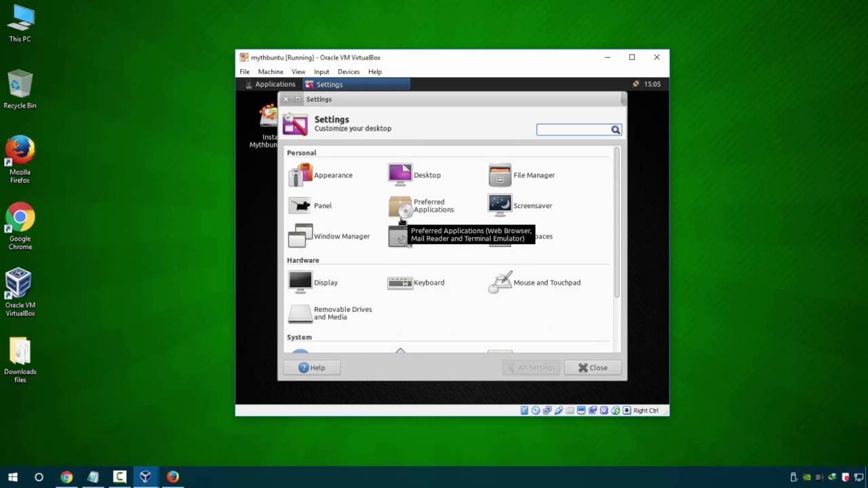Click the search magnifier icon in Settings
The height and width of the screenshot is (488, 868).
pos(615,129)
